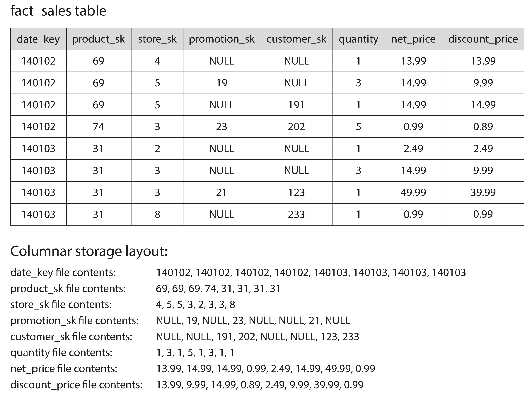The image size is (532, 399).
Task: Click the store_sk header cell
Action: point(157,39)
